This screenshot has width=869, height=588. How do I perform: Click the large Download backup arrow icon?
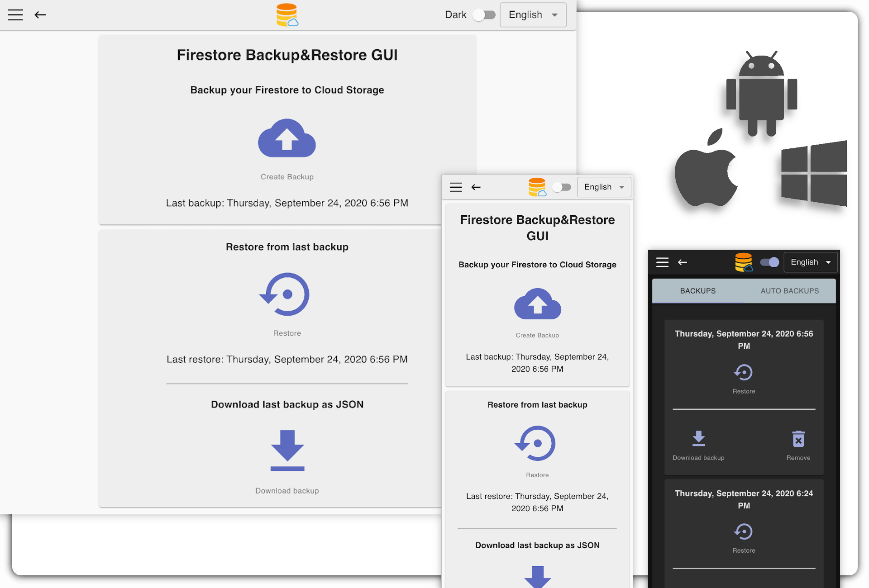pyautogui.click(x=287, y=450)
